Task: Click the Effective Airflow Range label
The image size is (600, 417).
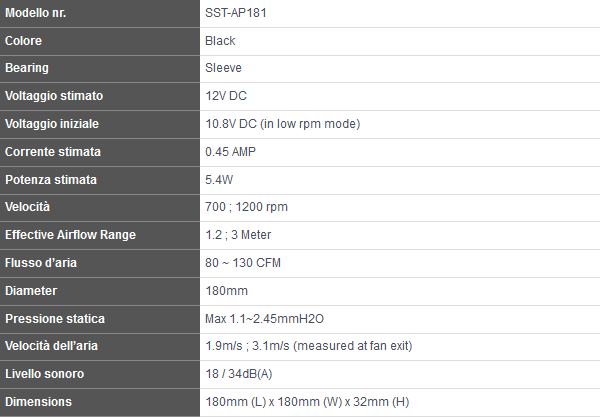Action: pyautogui.click(x=70, y=235)
